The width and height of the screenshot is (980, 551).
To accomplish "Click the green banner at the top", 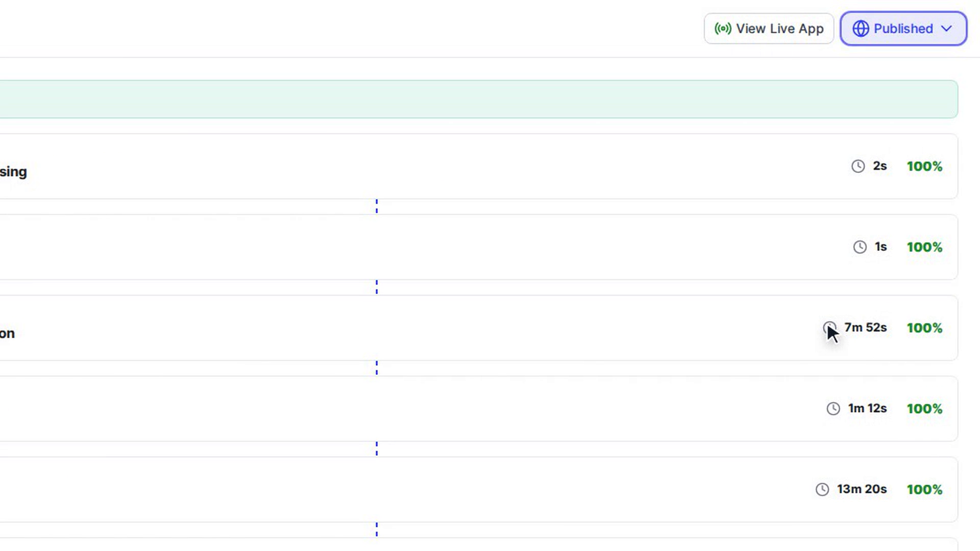I will point(479,99).
